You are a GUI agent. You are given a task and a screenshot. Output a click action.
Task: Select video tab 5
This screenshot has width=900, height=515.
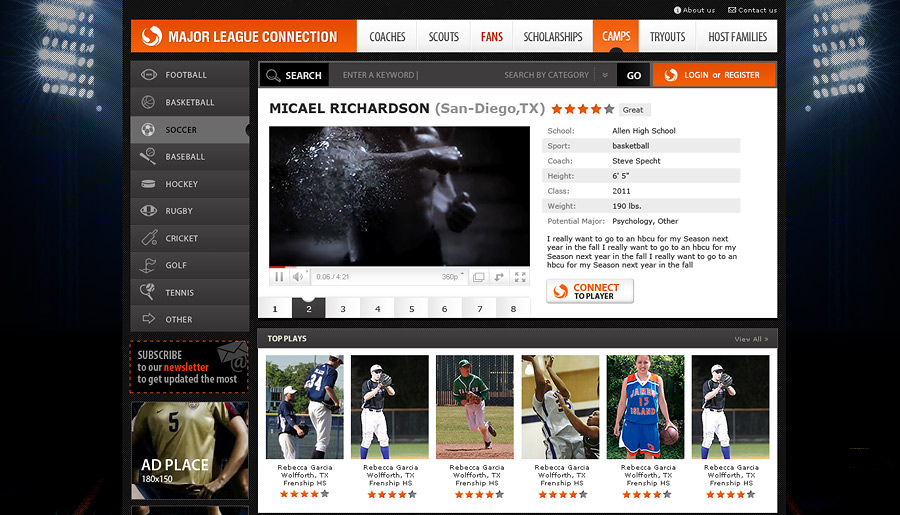tap(412, 309)
